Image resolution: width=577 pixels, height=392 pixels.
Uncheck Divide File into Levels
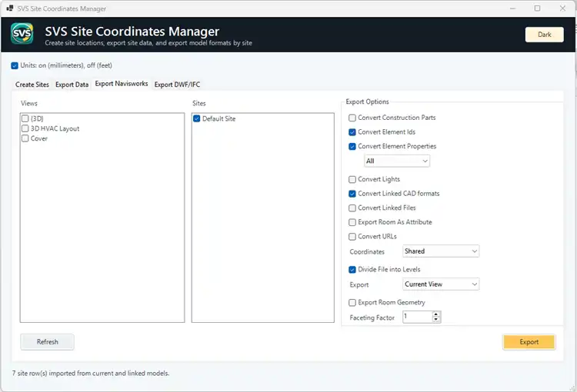tap(352, 270)
